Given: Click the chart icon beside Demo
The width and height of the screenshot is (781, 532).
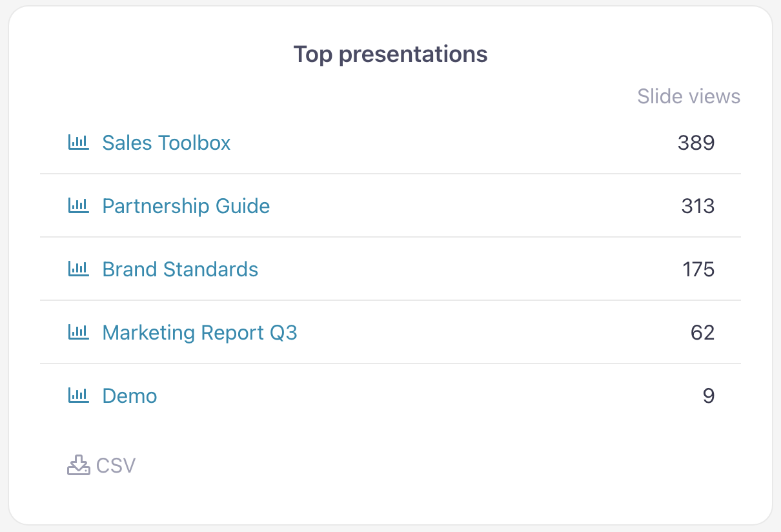Looking at the screenshot, I should pos(78,396).
